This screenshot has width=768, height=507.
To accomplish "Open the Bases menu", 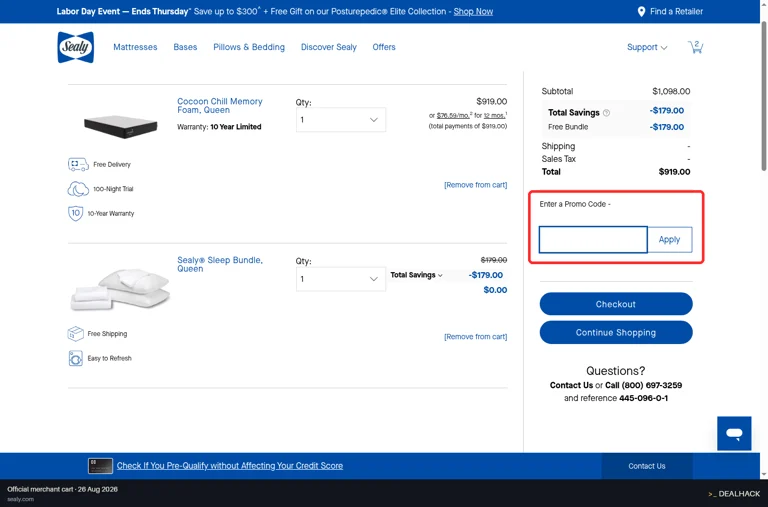I will (185, 47).
